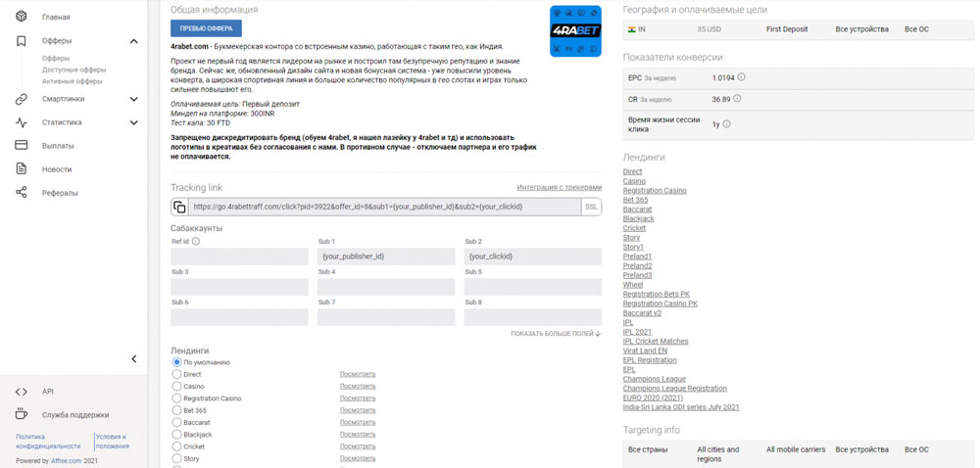The image size is (980, 468).
Task: Click the CR info icon
Action: tap(737, 99)
